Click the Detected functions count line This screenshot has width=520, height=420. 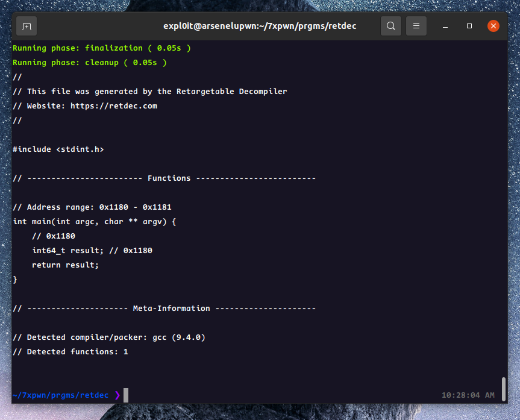tap(70, 352)
